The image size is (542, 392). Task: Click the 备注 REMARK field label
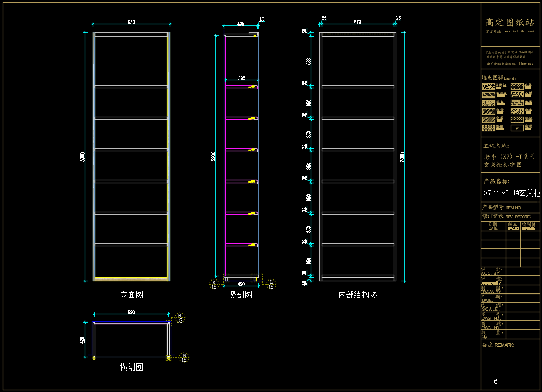click(x=498, y=345)
